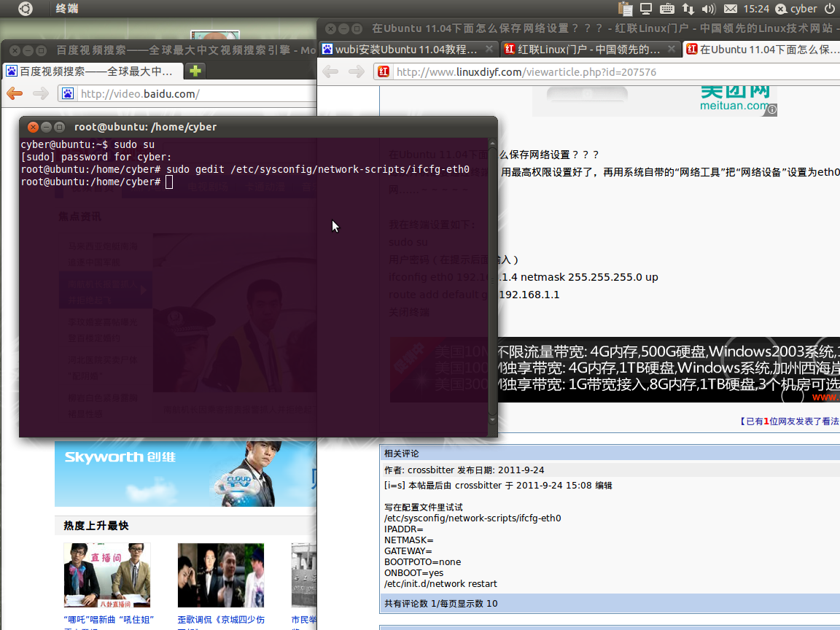Open the sound volume indicator
This screenshot has width=840, height=630.
[709, 9]
